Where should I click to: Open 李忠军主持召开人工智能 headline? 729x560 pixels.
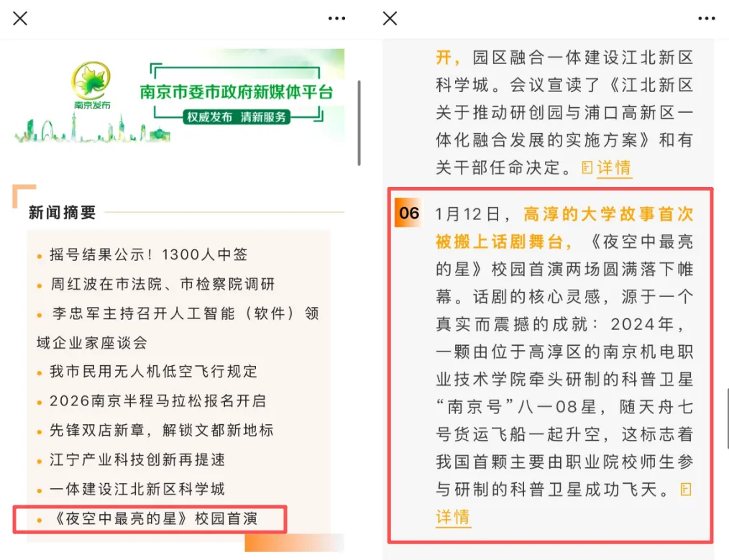(178, 328)
